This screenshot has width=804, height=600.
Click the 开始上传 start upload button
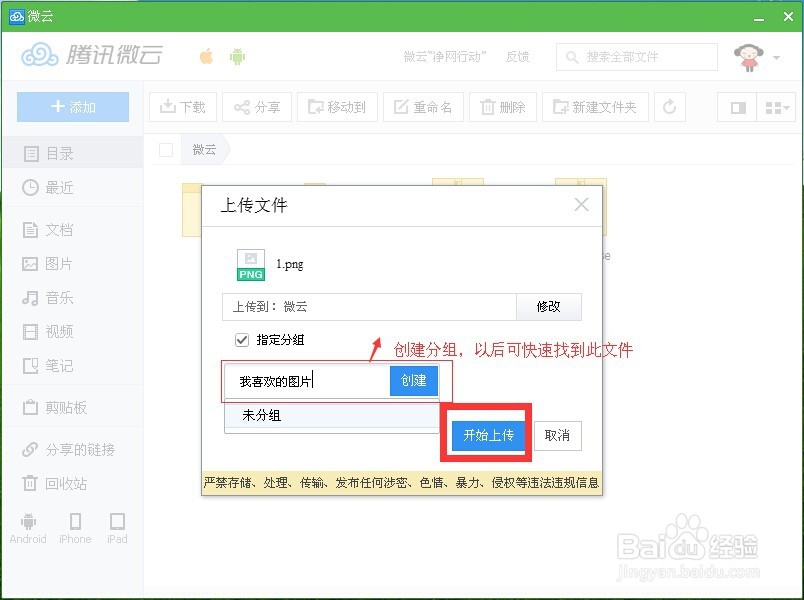tap(487, 437)
